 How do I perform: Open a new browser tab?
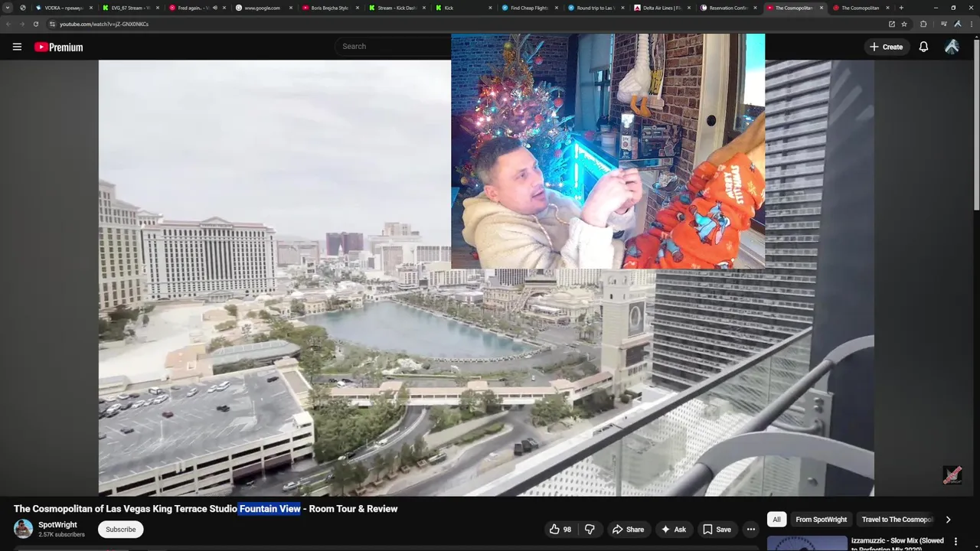pos(901,8)
